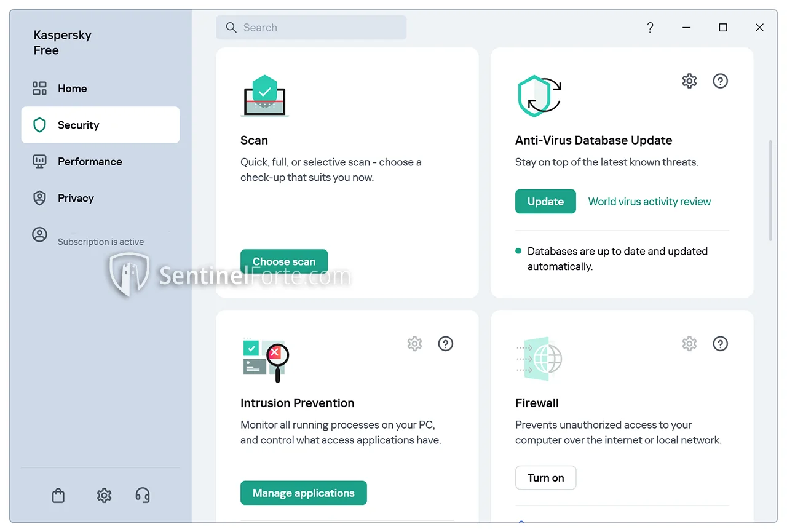
Task: Click the magnifier icon in Search box
Action: 231,28
